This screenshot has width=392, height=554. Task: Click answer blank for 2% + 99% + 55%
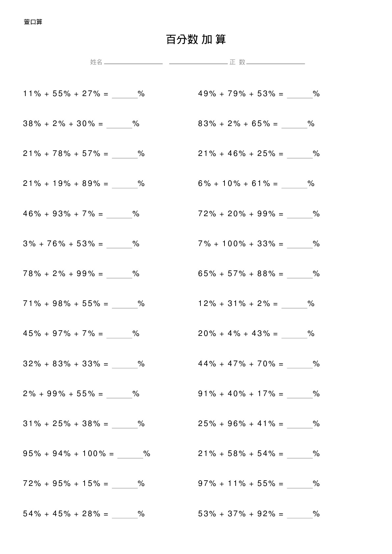(119, 394)
